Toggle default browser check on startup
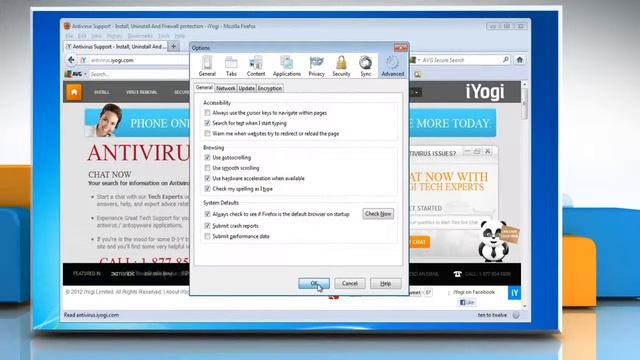The width and height of the screenshot is (640, 360). [207, 214]
